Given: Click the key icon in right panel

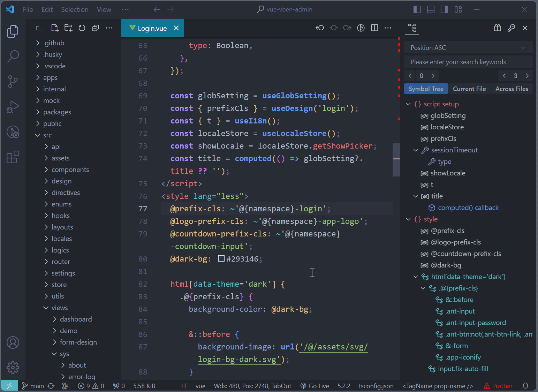Looking at the screenshot, I should click(511, 28).
